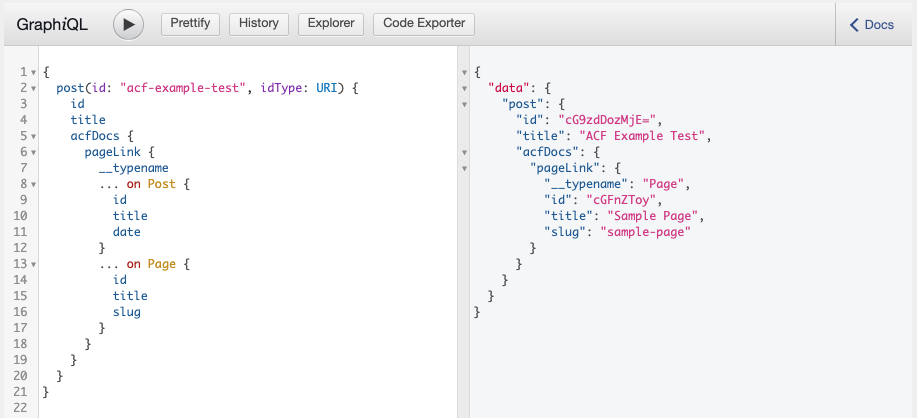The height and width of the screenshot is (418, 917).
Task: Toggle the Explorer panel
Action: coord(330,24)
